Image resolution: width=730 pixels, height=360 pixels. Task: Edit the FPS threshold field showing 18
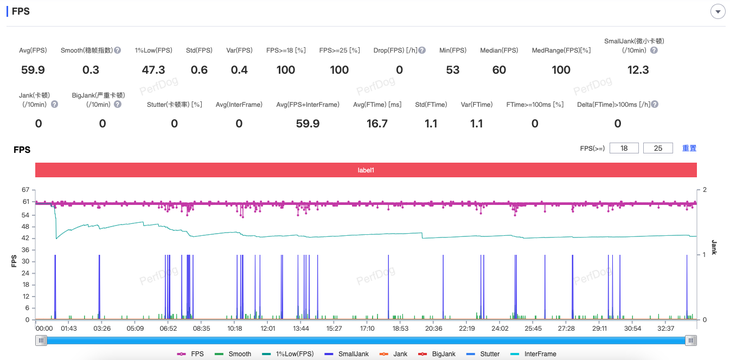tap(624, 148)
